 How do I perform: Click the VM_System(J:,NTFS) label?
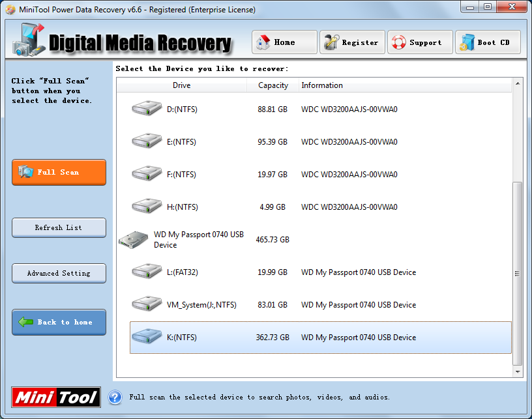pos(201,305)
